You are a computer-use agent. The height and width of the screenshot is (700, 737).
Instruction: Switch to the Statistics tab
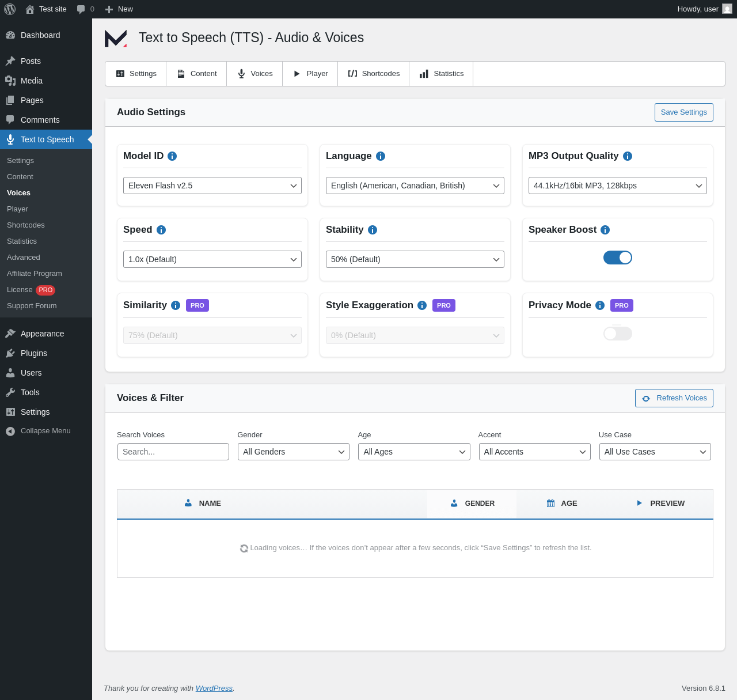[441, 74]
